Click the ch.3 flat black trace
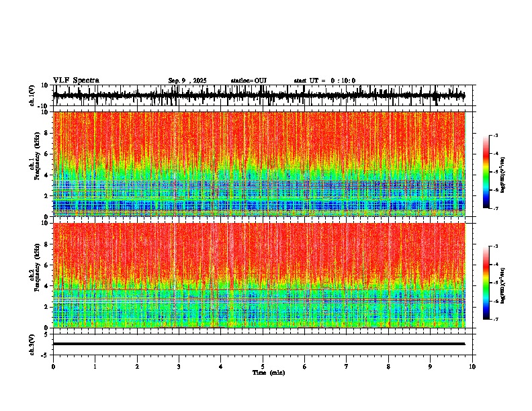This screenshot has width=532, height=411. pyautogui.click(x=259, y=344)
